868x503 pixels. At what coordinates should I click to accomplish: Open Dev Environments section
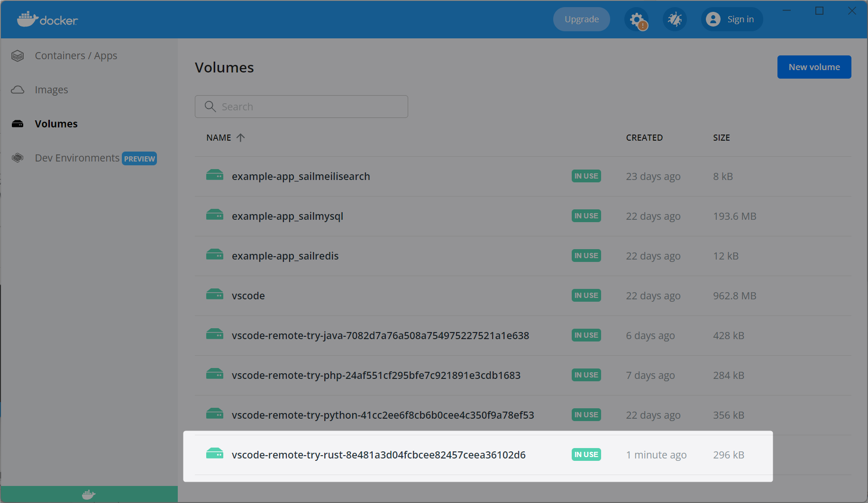click(x=77, y=158)
